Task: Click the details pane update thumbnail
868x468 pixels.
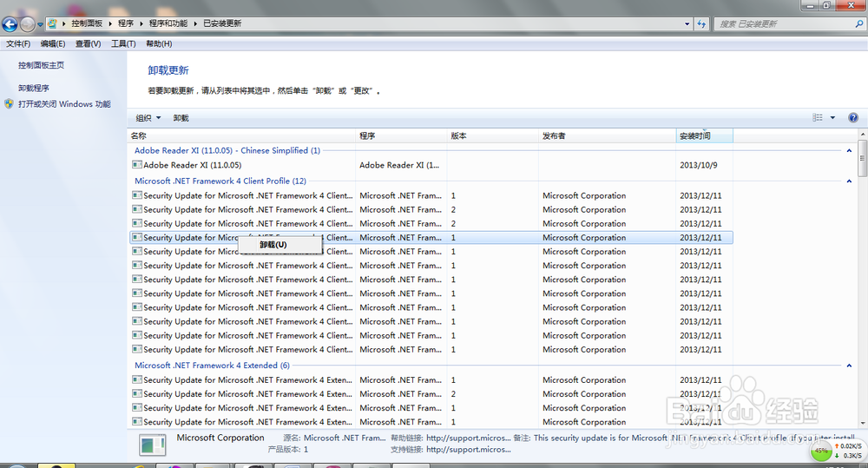Action: (152, 445)
